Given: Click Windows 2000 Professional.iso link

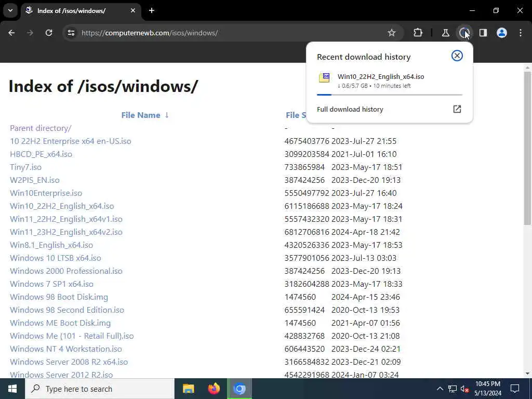Looking at the screenshot, I should (x=66, y=271).
